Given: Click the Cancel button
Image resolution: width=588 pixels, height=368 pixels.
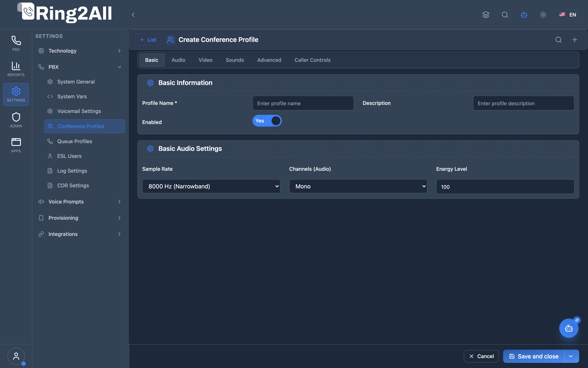Looking at the screenshot, I should click(x=481, y=356).
